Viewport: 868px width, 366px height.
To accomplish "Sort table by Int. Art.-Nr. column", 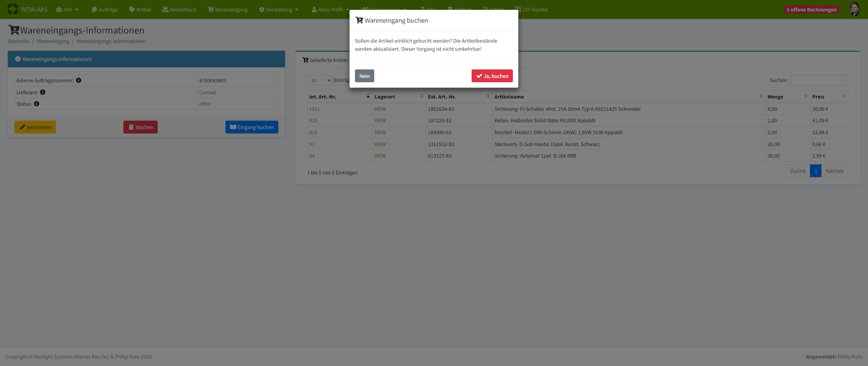I will point(368,97).
